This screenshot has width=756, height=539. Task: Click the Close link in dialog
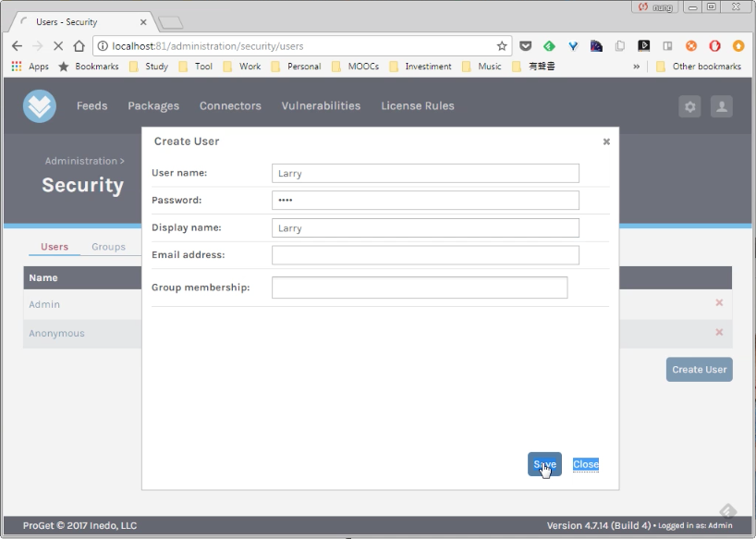point(586,464)
